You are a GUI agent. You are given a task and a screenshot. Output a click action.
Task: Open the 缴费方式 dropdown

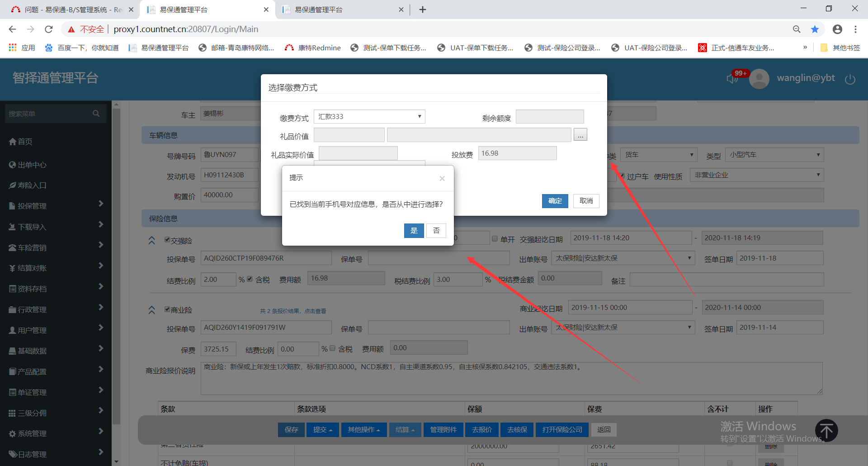pos(369,117)
